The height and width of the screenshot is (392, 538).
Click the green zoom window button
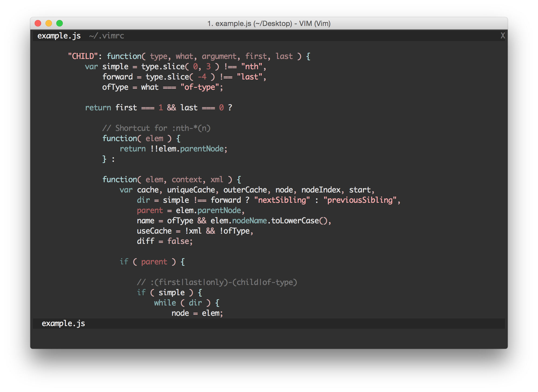[60, 24]
